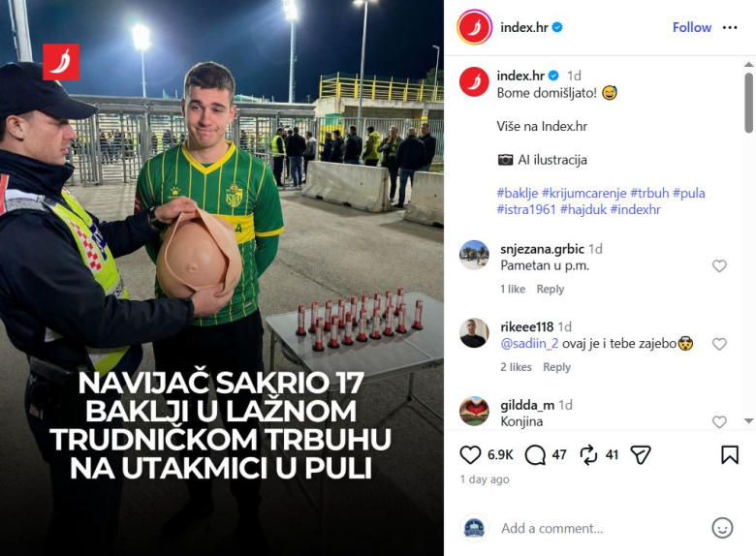
Task: Reply to snjezana.grbic's comment
Action: 551,289
